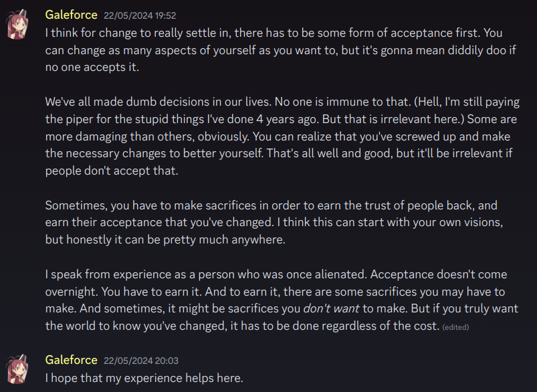Click the text "no one accepts it."
The image size is (537, 392).
tap(92, 67)
